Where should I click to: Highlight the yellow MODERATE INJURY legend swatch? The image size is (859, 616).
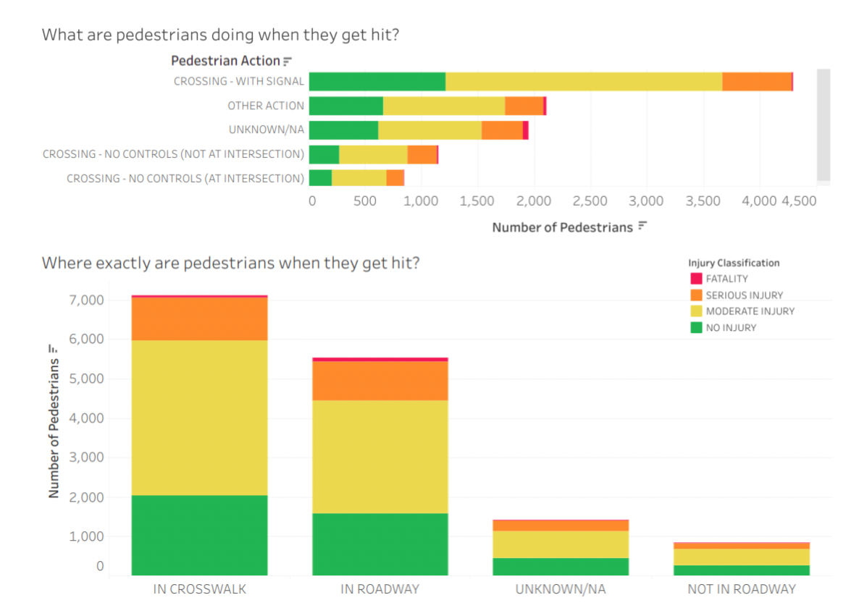pyautogui.click(x=696, y=311)
